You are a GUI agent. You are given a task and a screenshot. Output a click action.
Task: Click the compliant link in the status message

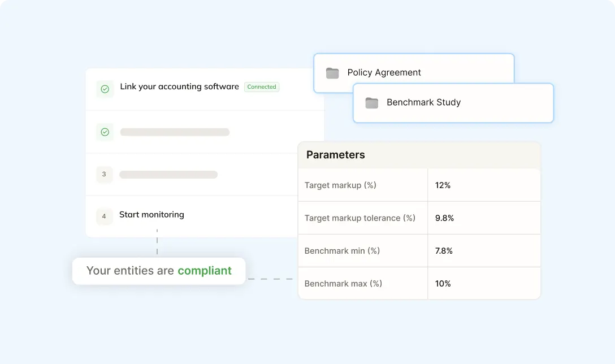[205, 271]
